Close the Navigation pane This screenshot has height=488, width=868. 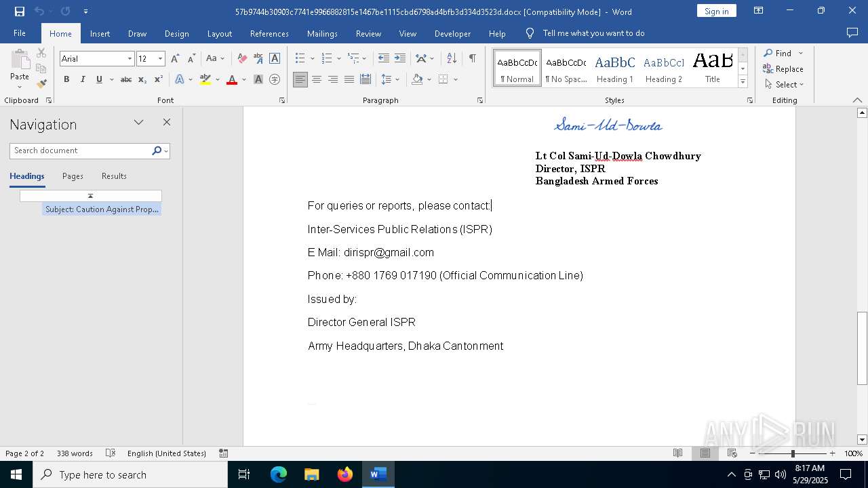167,123
